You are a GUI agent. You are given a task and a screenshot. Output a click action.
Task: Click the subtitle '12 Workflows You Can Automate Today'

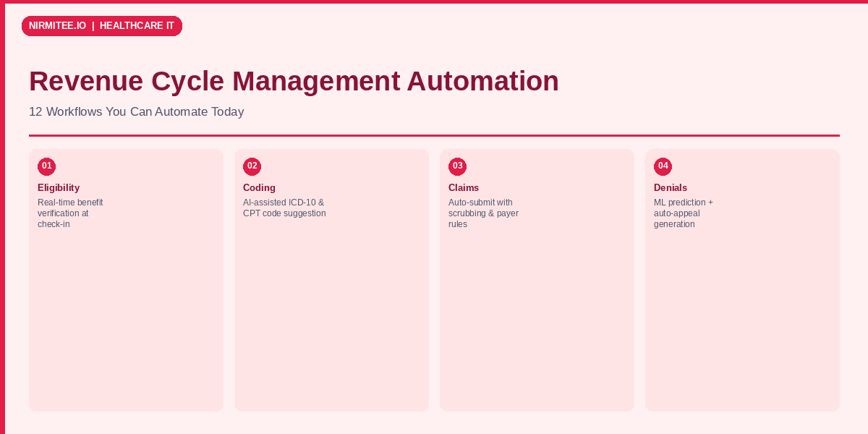pyautogui.click(x=137, y=112)
